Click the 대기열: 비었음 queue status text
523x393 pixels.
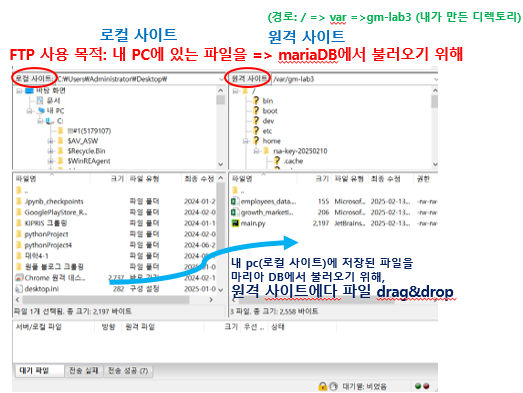click(x=364, y=386)
